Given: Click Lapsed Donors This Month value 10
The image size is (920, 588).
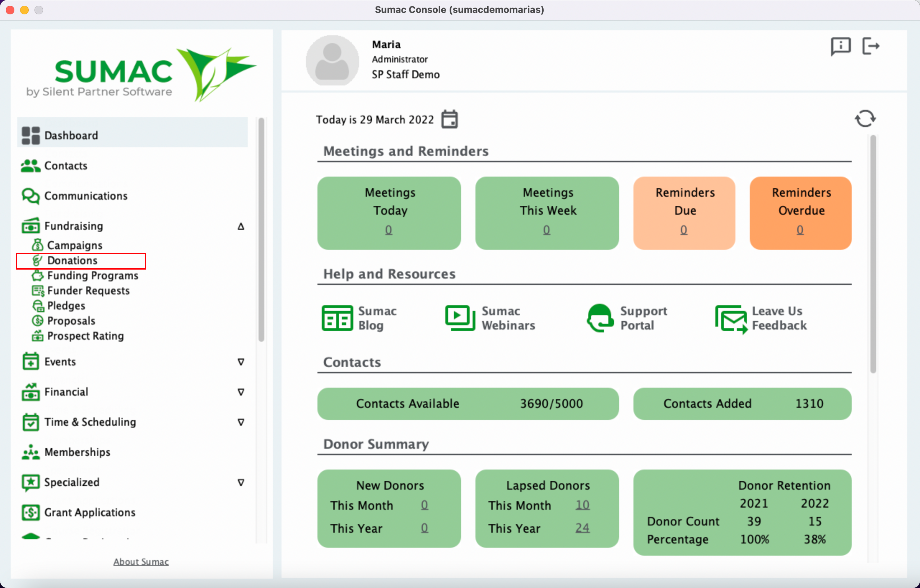Looking at the screenshot, I should [582, 505].
